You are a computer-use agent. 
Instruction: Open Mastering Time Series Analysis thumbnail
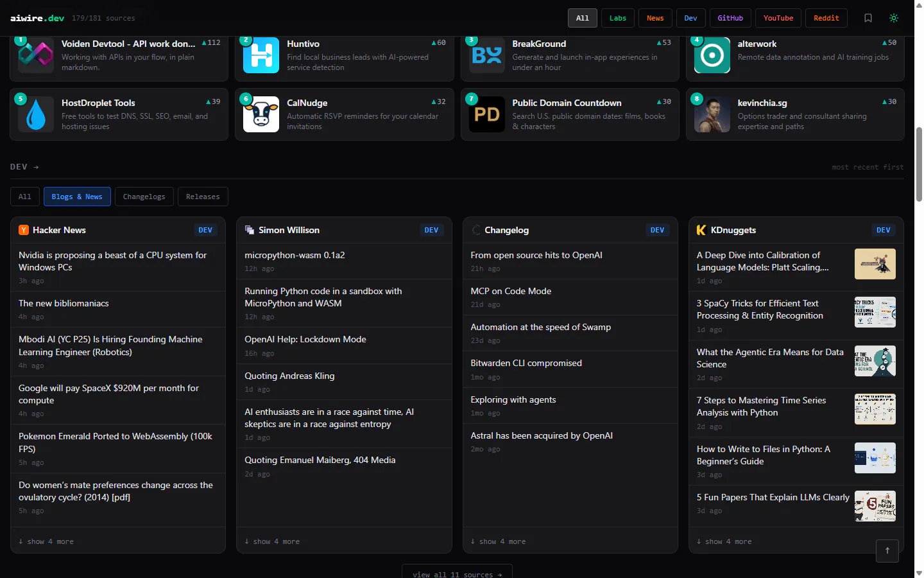[x=875, y=409]
